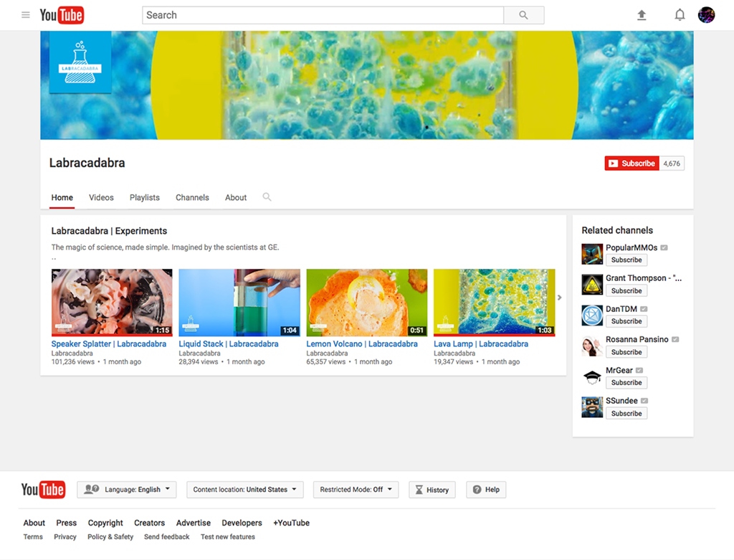Click the SSundee channel name
The height and width of the screenshot is (560, 734).
tap(621, 401)
